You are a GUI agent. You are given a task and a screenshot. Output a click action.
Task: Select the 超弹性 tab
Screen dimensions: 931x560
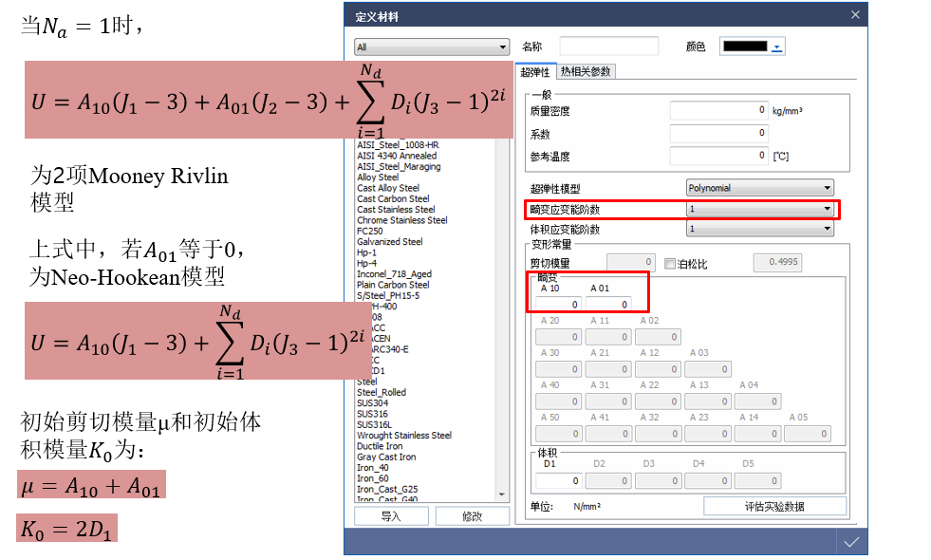536,70
